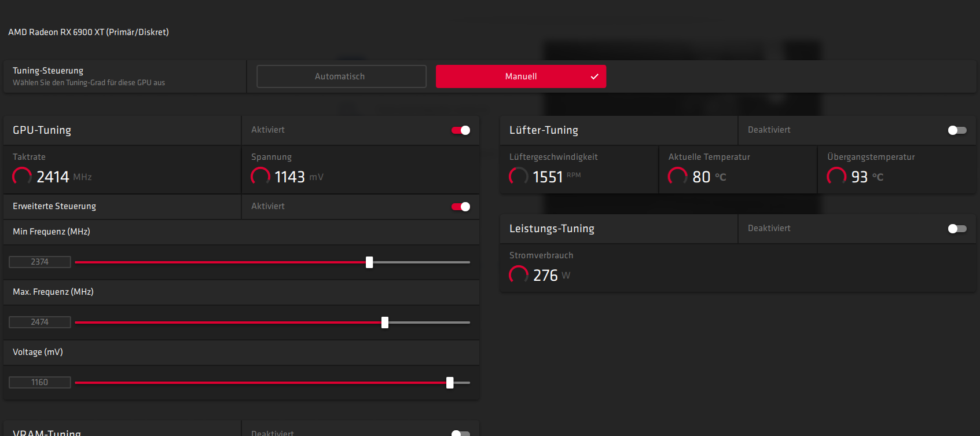Click the Voltage (mV) label
The image size is (980, 436).
(x=38, y=352)
